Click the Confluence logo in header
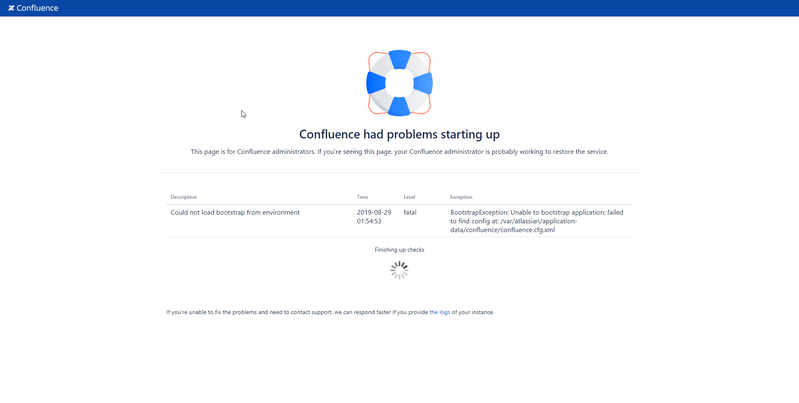Image resolution: width=799 pixels, height=403 pixels. coord(33,8)
